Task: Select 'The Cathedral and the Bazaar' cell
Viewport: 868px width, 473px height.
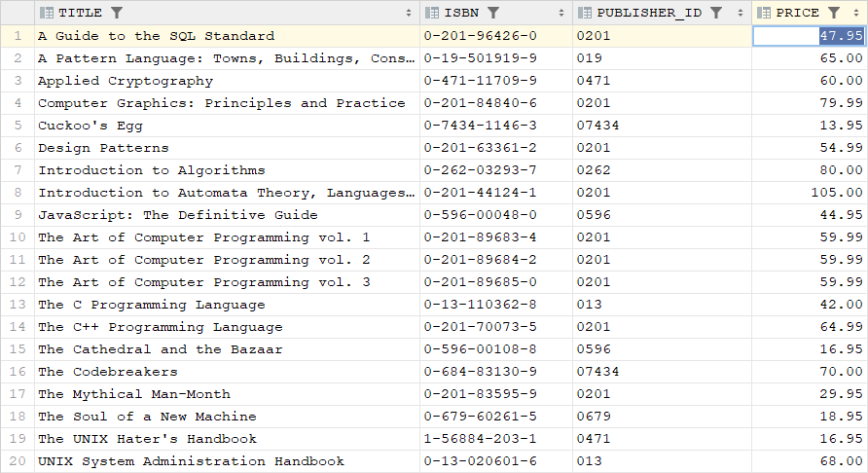Action: tap(227, 349)
